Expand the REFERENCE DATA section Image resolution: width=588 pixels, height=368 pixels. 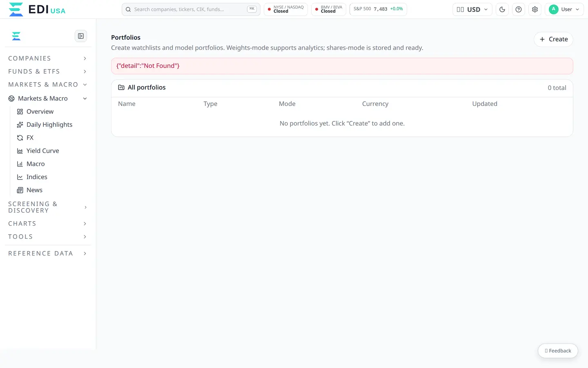click(48, 254)
